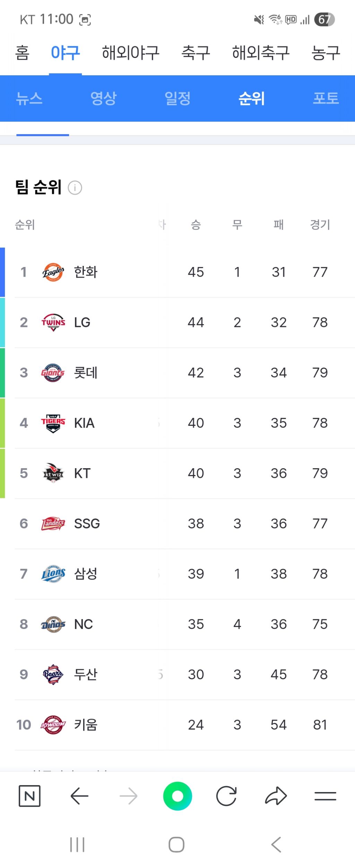Switch to the 해외야구 category
The height and width of the screenshot is (868, 355).
click(130, 53)
